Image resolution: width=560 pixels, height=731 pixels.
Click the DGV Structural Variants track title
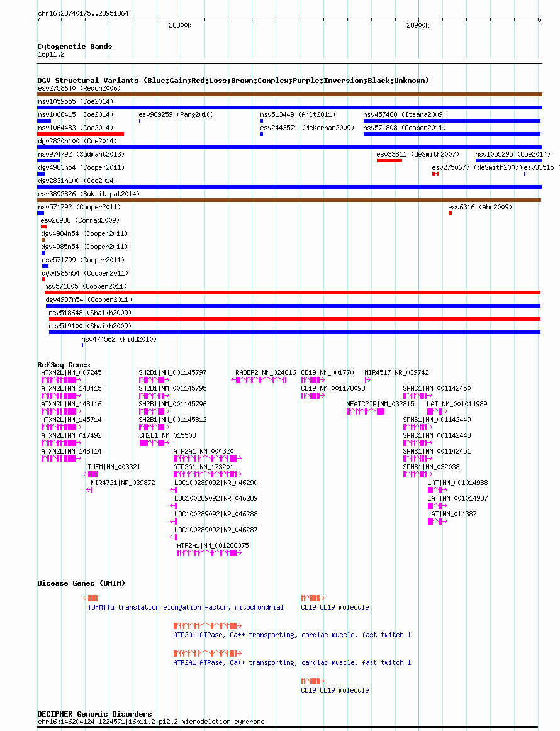click(233, 80)
